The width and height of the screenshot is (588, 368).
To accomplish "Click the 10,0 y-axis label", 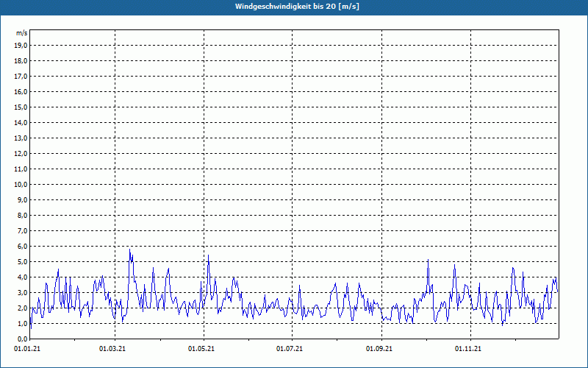I will (21, 185).
